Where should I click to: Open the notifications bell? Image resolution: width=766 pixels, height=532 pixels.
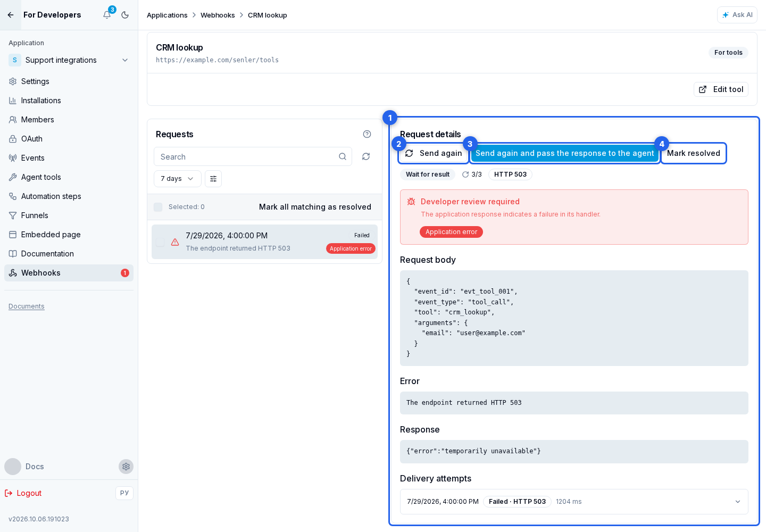point(107,15)
